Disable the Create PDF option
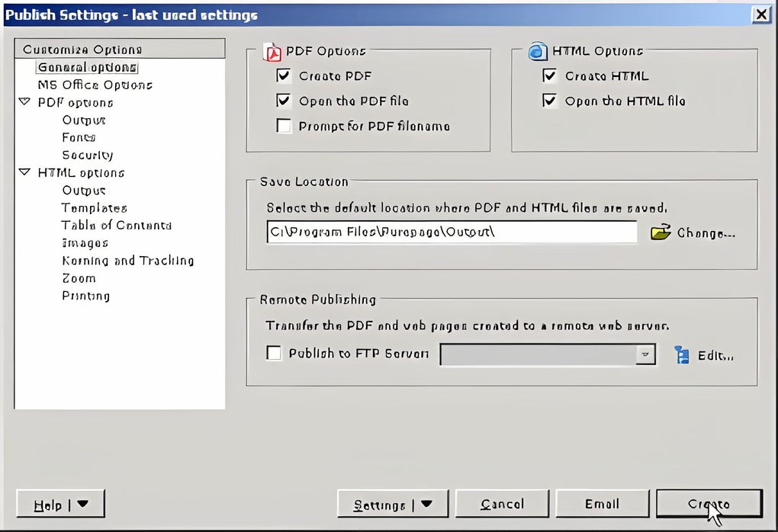 pos(284,75)
